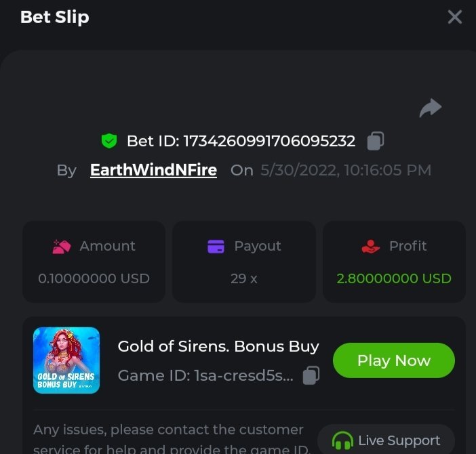Image resolution: width=476 pixels, height=454 pixels.
Task: Click the Payout card icon
Action: (x=216, y=247)
